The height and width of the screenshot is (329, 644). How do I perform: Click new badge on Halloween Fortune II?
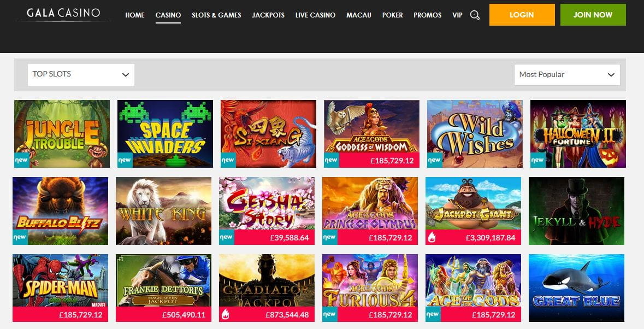[538, 160]
